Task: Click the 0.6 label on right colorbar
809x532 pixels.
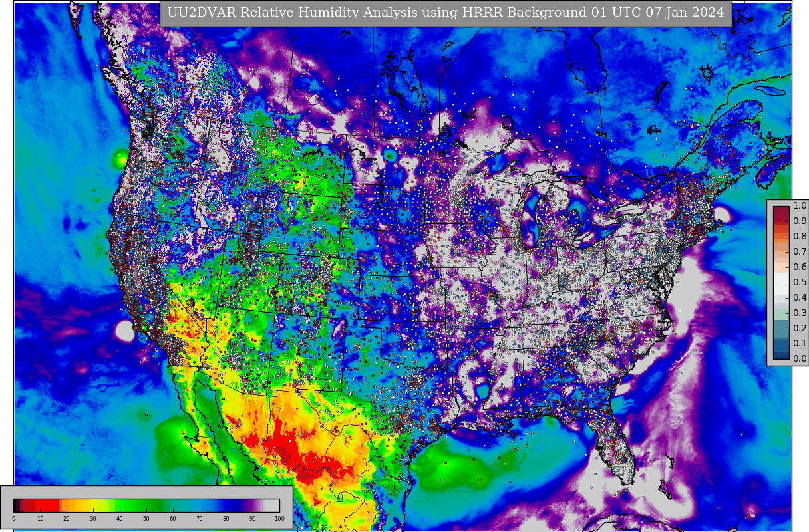Action: (800, 267)
